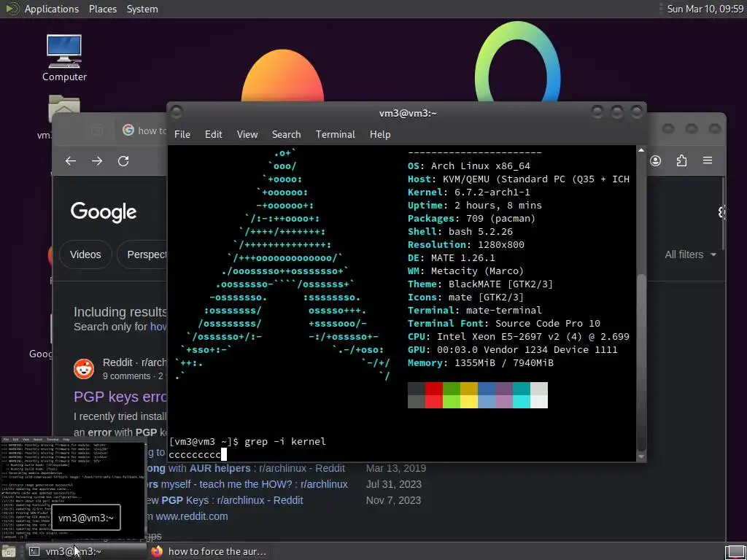Click the 'Theme: BlackMATE' line
Screen dimensions: 747x560
pyautogui.click(x=480, y=284)
